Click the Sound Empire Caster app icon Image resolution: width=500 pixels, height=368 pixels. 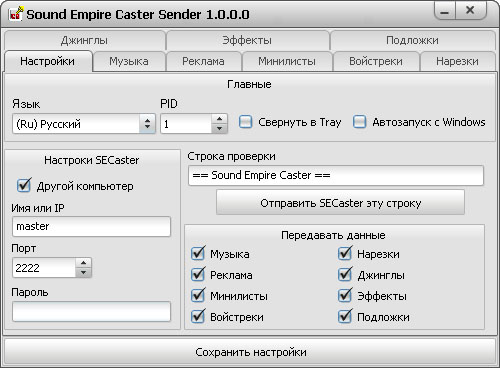(16, 14)
